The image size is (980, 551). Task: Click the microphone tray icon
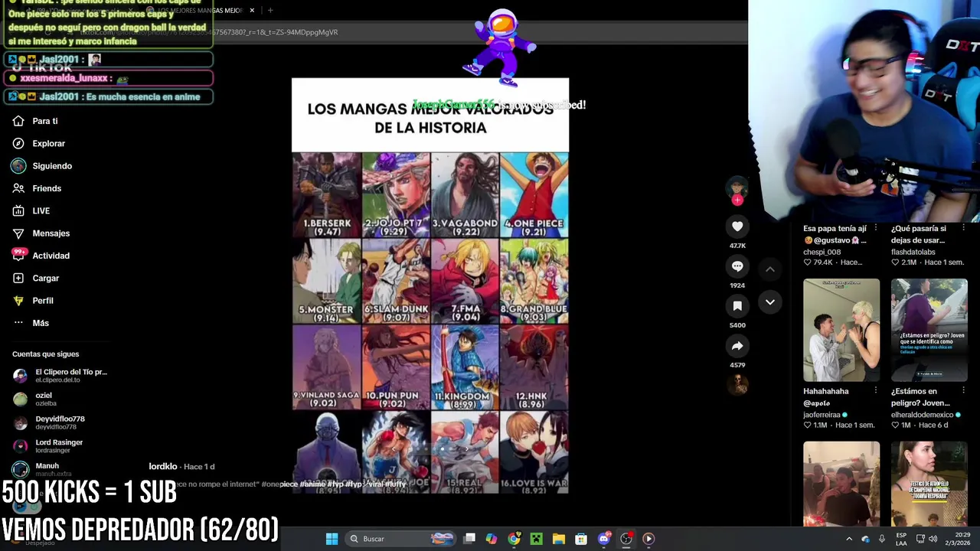tap(882, 539)
